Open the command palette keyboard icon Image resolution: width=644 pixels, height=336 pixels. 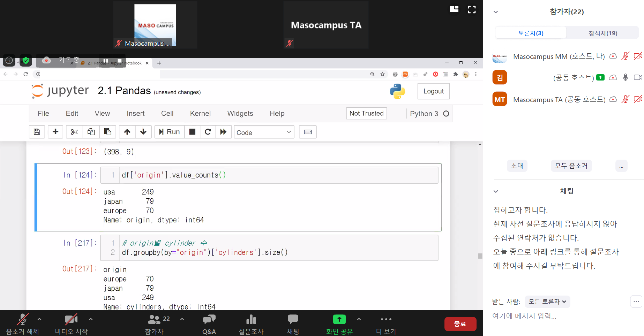[308, 132]
